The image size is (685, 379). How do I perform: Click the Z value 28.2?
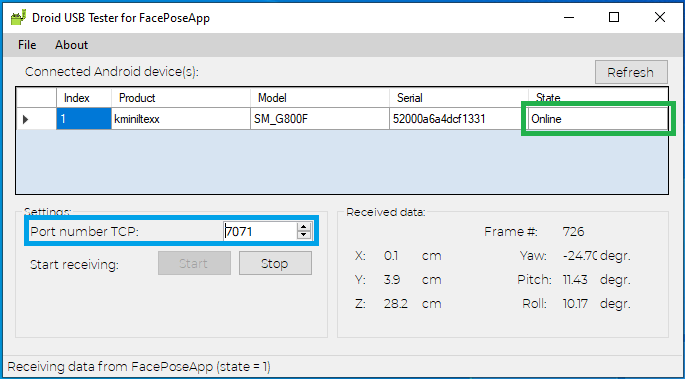click(395, 303)
